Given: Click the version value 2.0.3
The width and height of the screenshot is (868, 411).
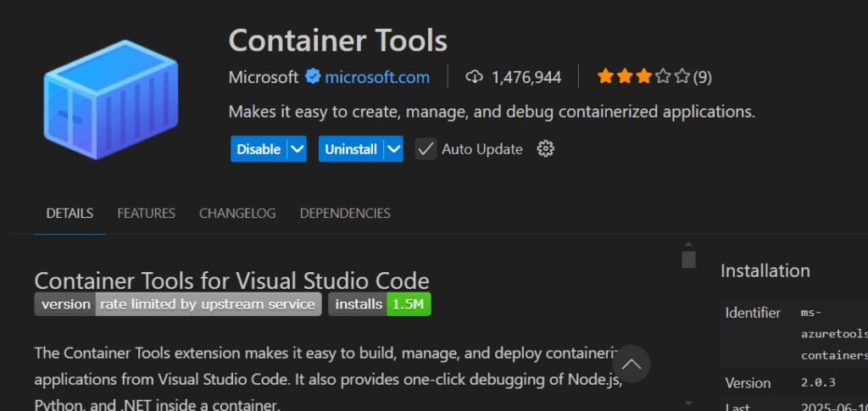Looking at the screenshot, I should click(x=818, y=383).
